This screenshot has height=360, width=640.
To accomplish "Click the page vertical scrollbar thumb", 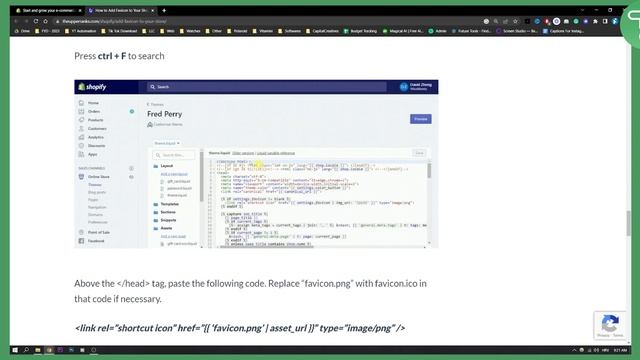I will click(629, 223).
